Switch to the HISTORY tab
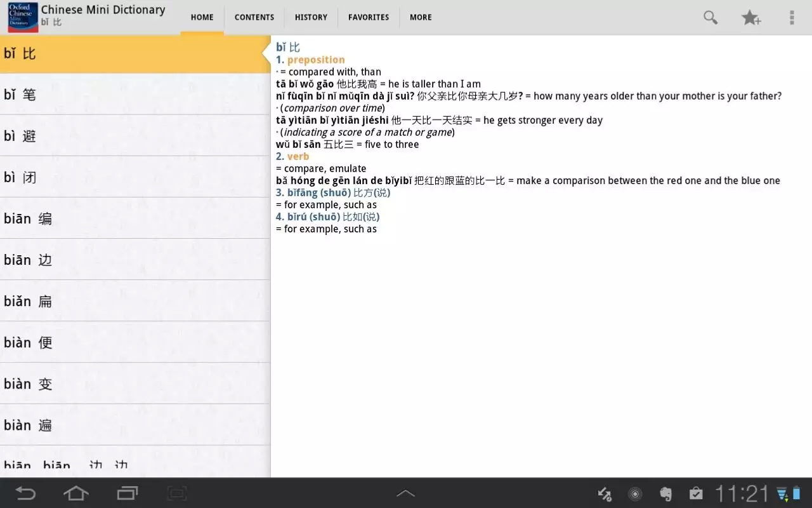 pyautogui.click(x=311, y=17)
